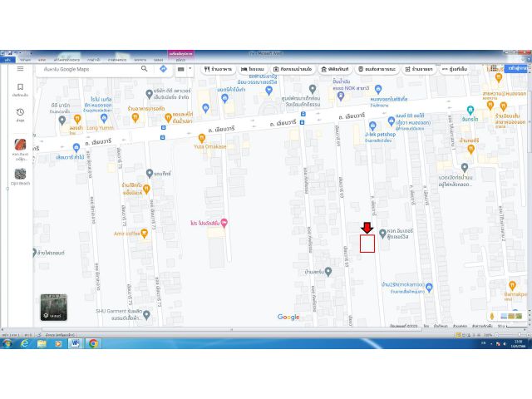
Task: Open Google Chrome from the taskbar
Action: tap(93, 343)
